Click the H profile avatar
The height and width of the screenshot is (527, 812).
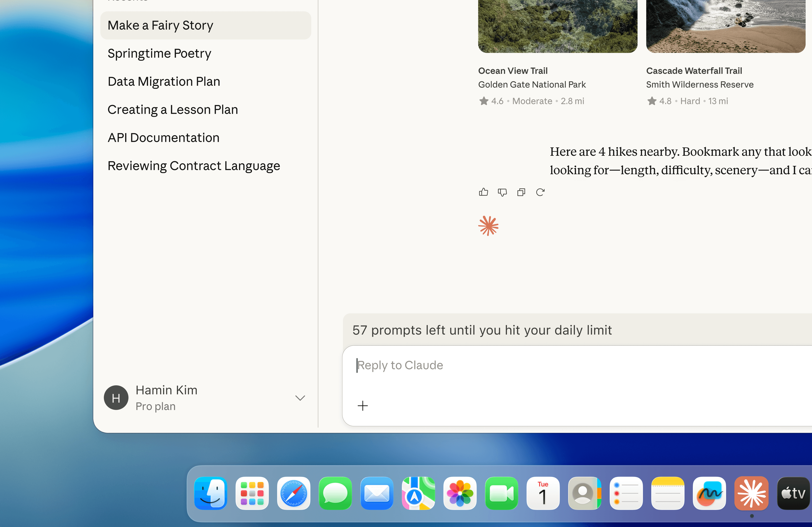click(x=116, y=398)
